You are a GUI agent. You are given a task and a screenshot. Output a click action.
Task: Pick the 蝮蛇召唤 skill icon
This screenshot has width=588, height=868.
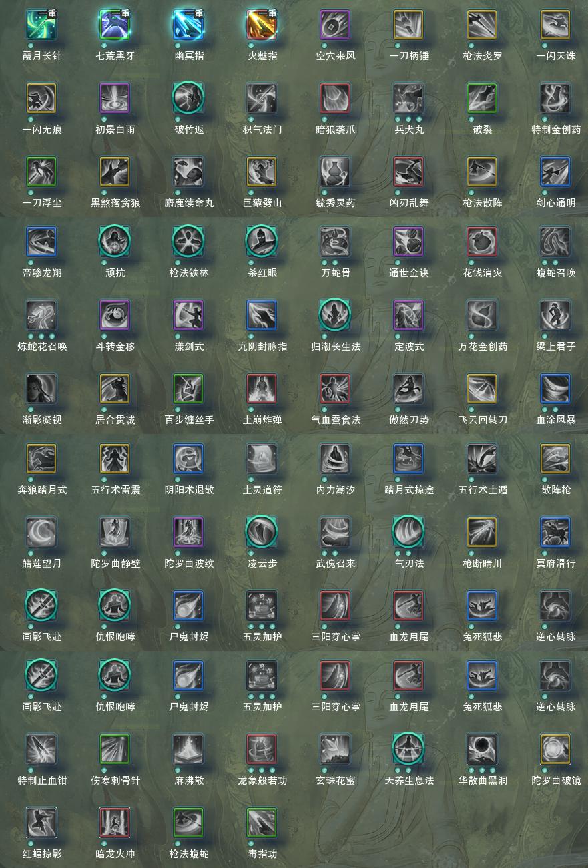(x=555, y=242)
